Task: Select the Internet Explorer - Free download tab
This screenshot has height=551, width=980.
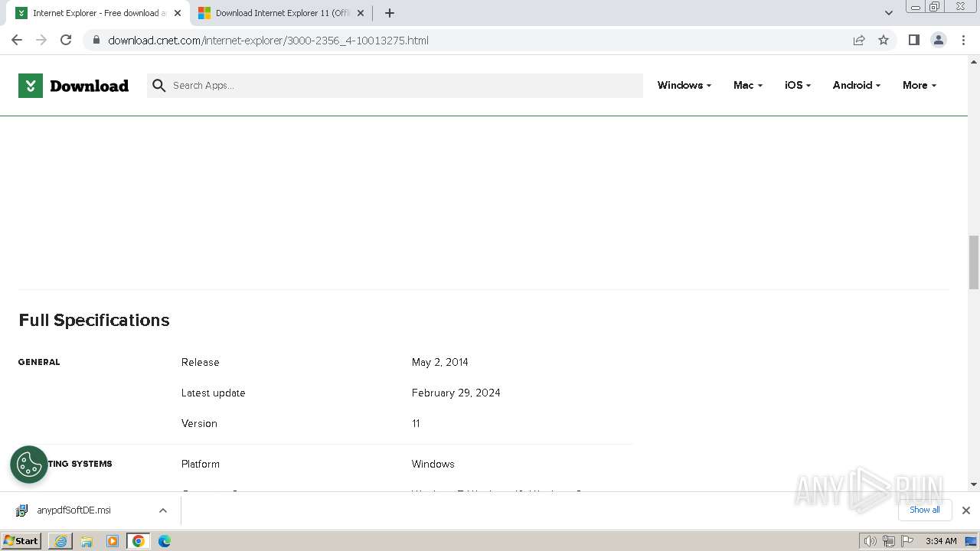Action: 98,13
